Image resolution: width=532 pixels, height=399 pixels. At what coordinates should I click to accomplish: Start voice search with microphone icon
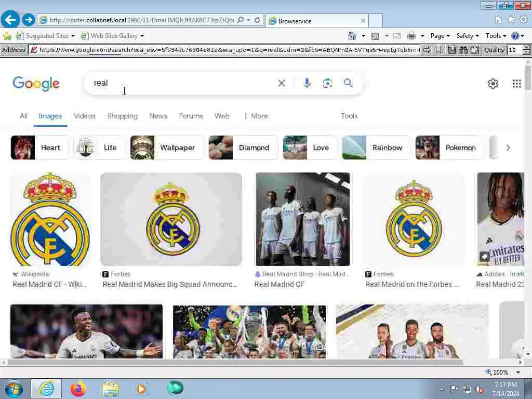click(x=307, y=83)
